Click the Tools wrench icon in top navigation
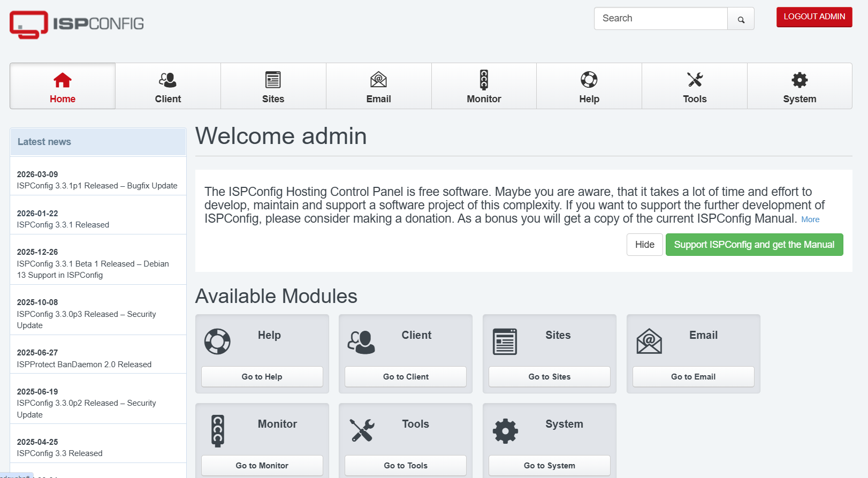This screenshot has height=478, width=868. pyautogui.click(x=695, y=80)
